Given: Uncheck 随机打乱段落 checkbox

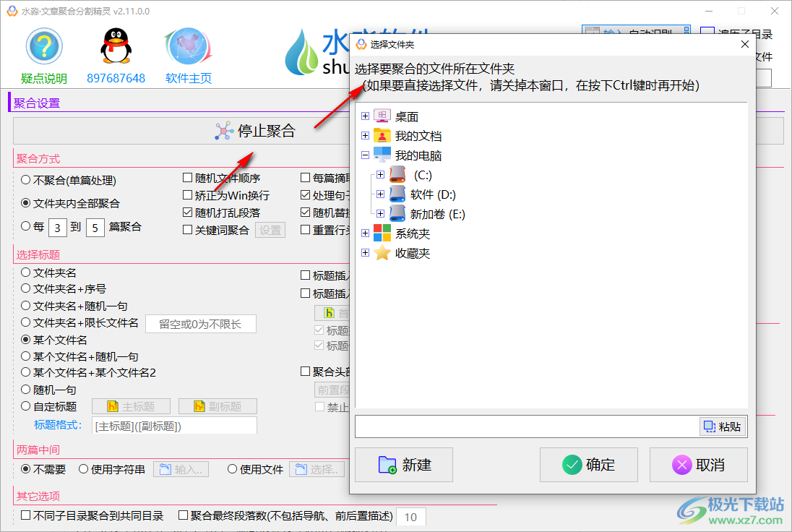Looking at the screenshot, I should (x=221, y=213).
